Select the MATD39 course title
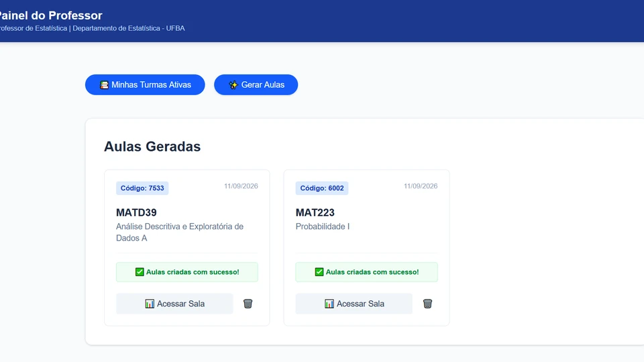 (136, 213)
